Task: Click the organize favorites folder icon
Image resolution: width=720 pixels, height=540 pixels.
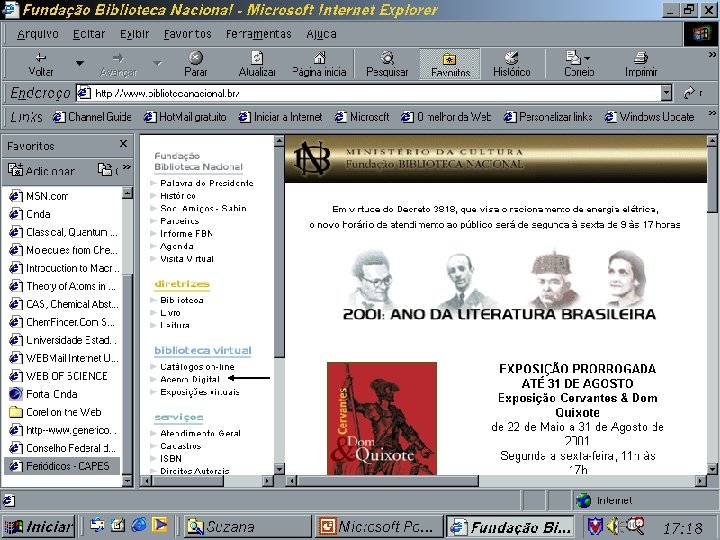Action: [105, 170]
